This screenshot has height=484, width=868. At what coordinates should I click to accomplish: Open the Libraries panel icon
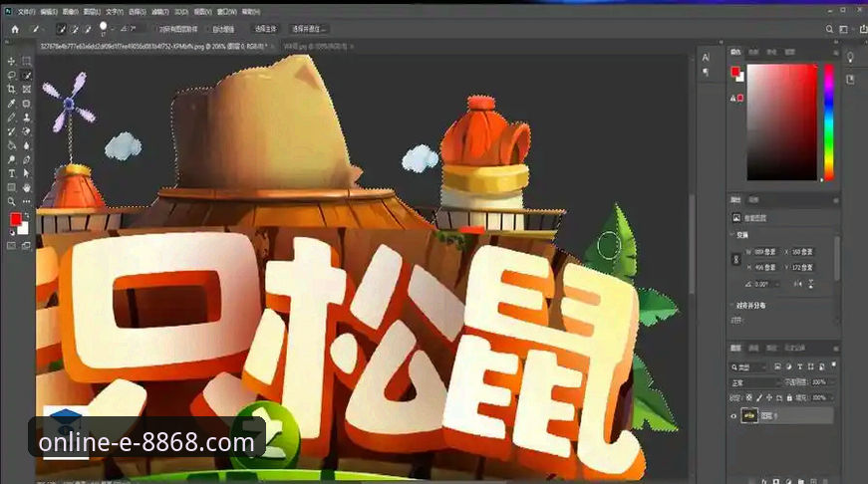click(x=851, y=80)
